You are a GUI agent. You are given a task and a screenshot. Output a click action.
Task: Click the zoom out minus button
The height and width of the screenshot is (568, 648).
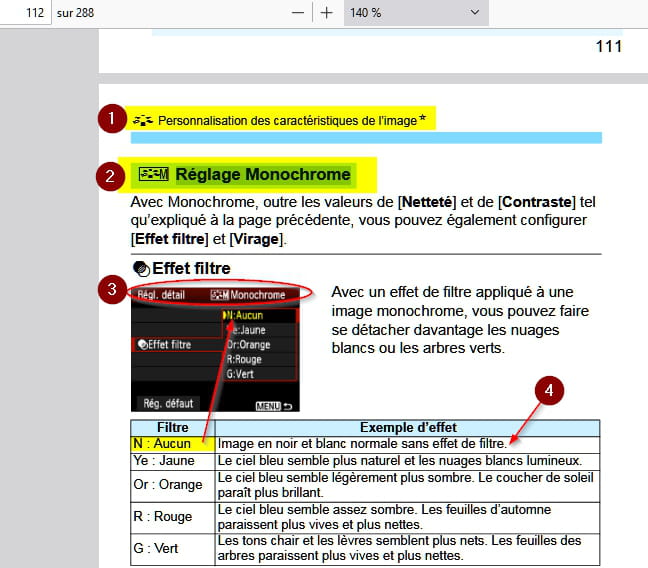297,14
